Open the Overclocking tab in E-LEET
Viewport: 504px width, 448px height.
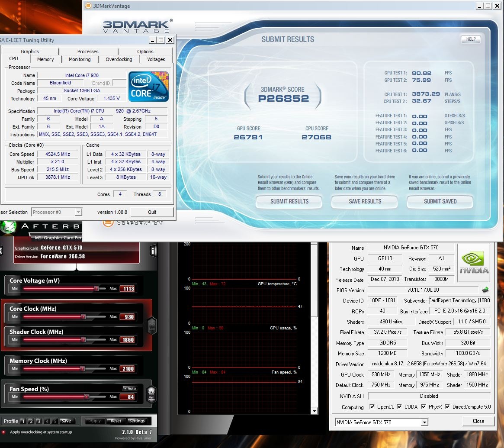(x=119, y=59)
